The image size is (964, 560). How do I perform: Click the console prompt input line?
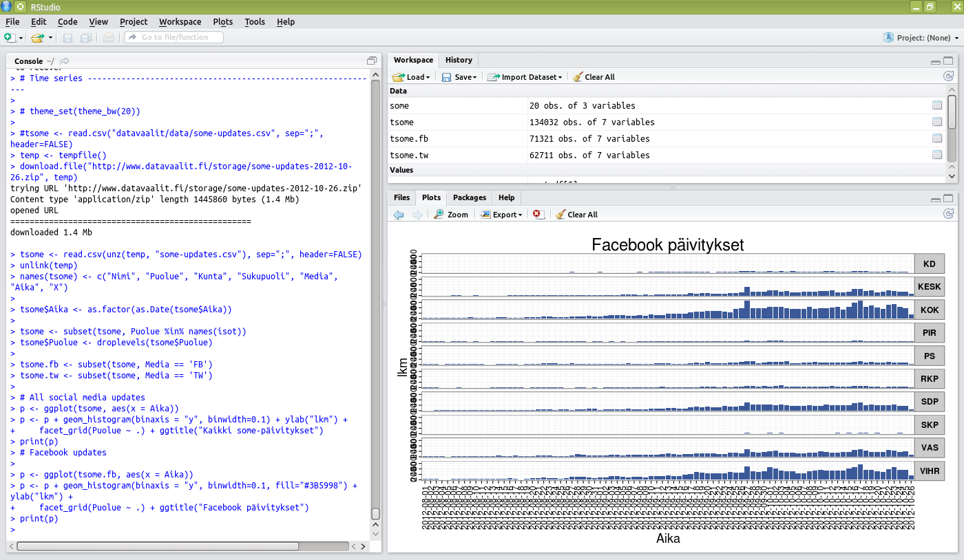(x=189, y=530)
